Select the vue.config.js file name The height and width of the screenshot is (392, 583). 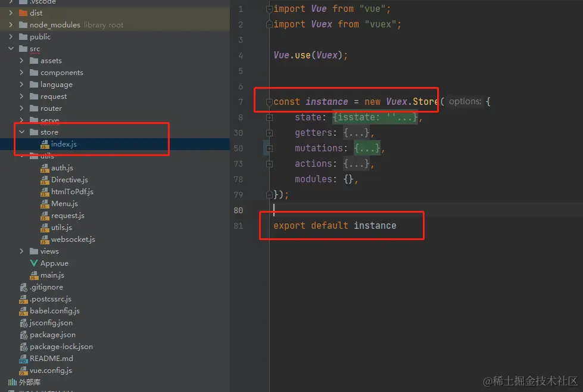(51, 371)
